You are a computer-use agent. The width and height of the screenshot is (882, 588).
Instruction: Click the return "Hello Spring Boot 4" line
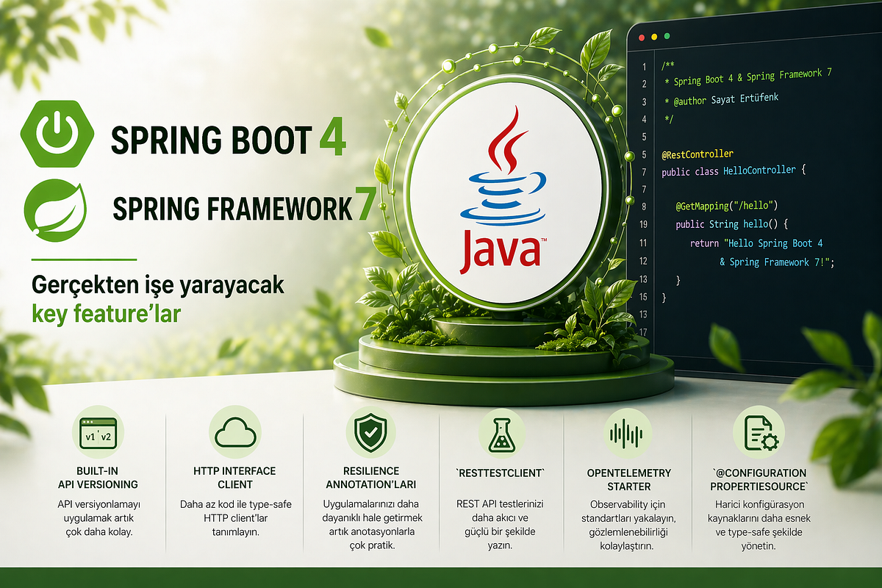757,243
